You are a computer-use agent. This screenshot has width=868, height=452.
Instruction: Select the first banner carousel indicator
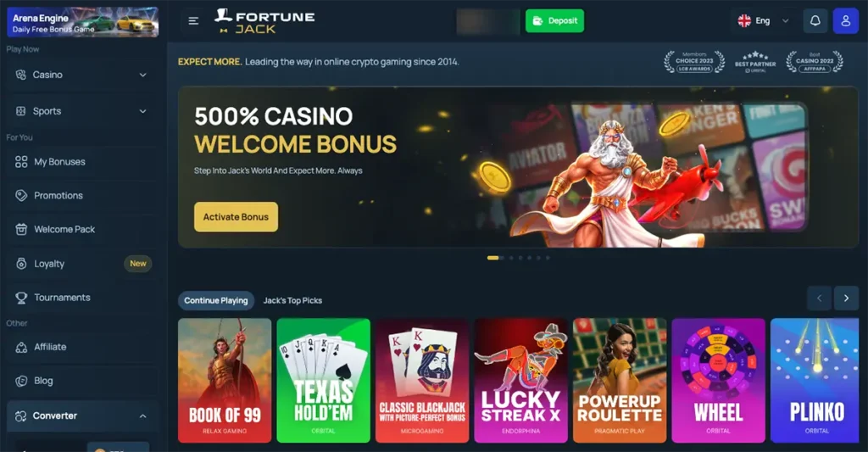(492, 258)
